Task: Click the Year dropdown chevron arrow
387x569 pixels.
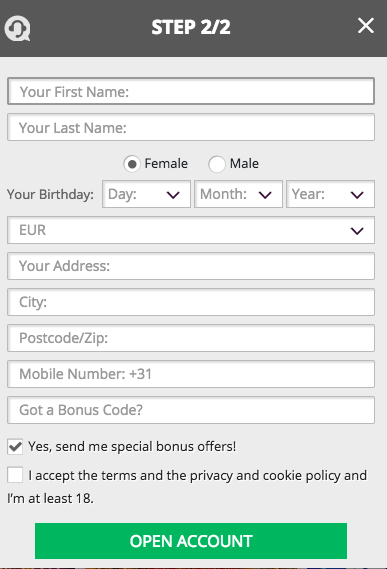Action: click(x=357, y=195)
